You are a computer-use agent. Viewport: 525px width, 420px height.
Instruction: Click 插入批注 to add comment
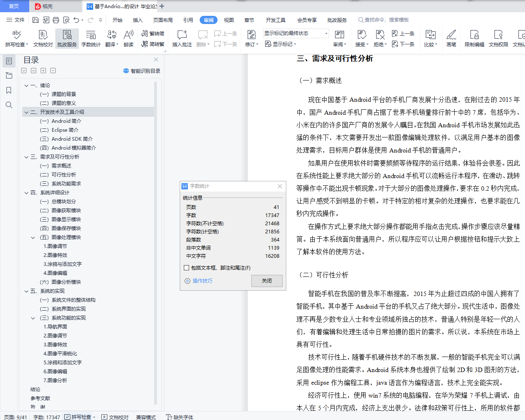182,39
